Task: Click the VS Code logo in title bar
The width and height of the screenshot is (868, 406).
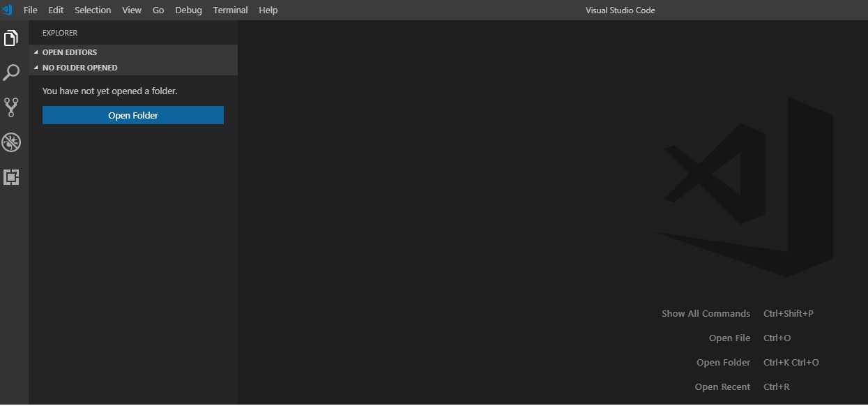Action: click(x=8, y=10)
